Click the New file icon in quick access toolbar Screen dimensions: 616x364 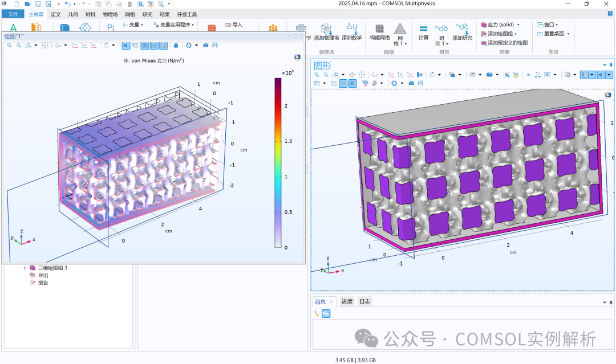pyautogui.click(x=17, y=4)
